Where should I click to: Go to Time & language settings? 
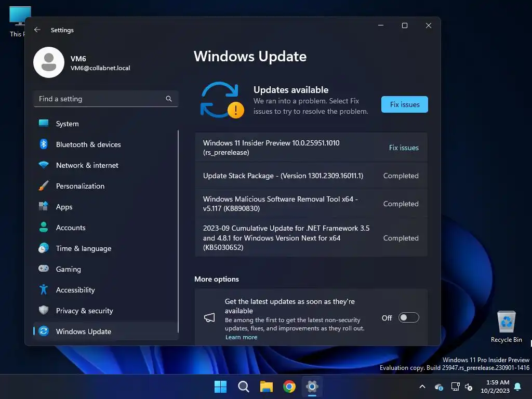click(105, 248)
